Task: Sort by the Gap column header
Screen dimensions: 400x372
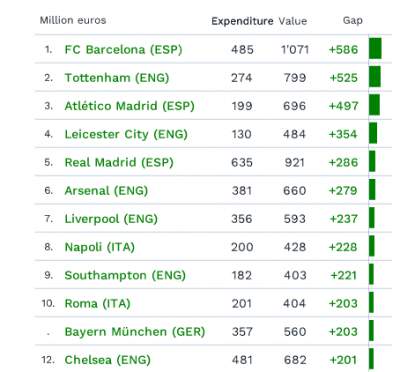Action: click(x=352, y=20)
